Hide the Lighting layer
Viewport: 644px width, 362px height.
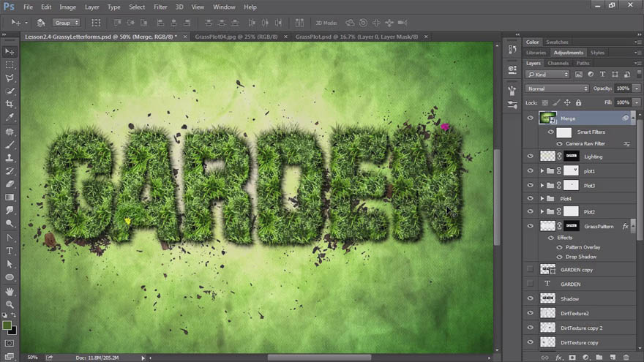click(531, 156)
